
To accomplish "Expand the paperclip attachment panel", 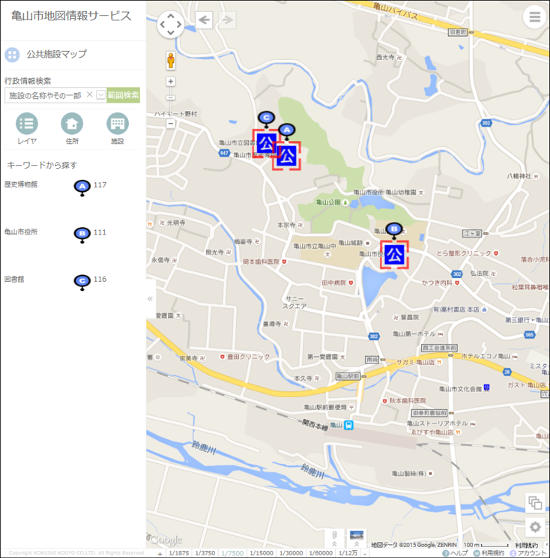I will coord(334,538).
